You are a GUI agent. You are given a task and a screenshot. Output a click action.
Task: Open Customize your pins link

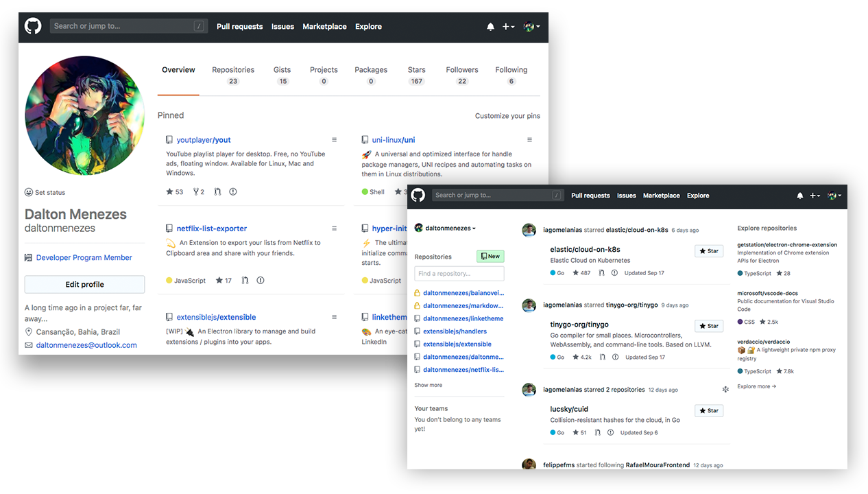[507, 116]
